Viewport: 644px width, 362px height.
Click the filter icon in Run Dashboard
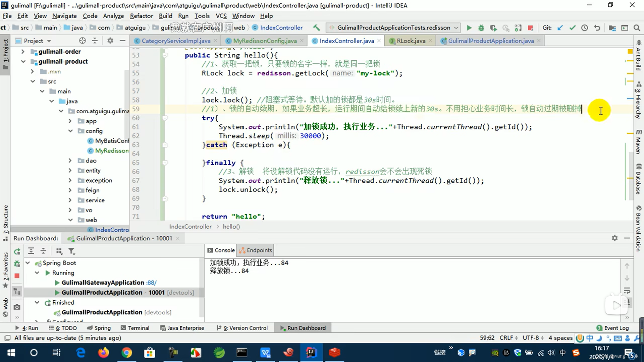click(72, 251)
